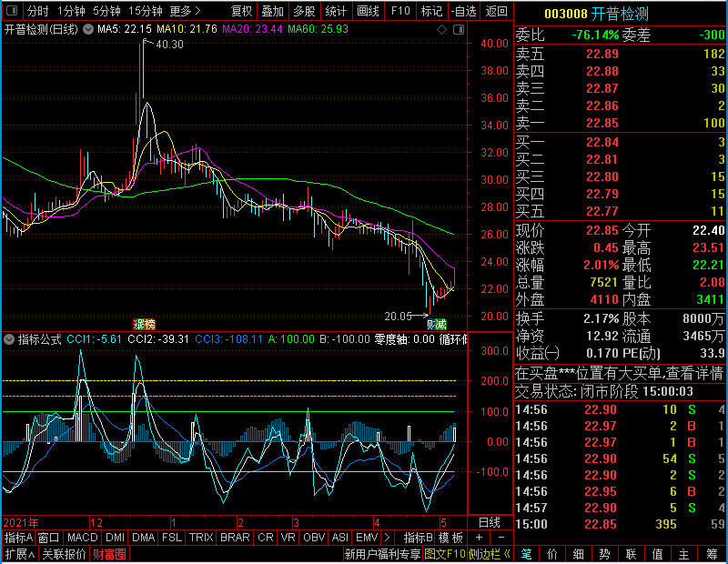Open the F10 company info

click(400, 11)
